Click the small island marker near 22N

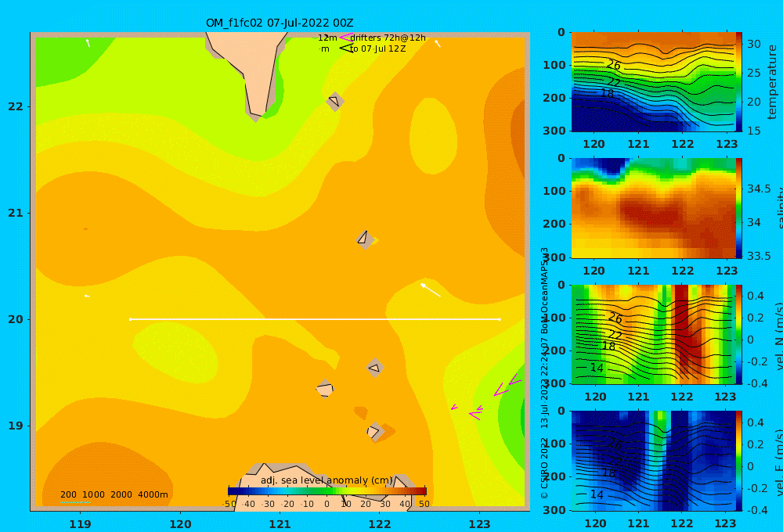pos(334,101)
